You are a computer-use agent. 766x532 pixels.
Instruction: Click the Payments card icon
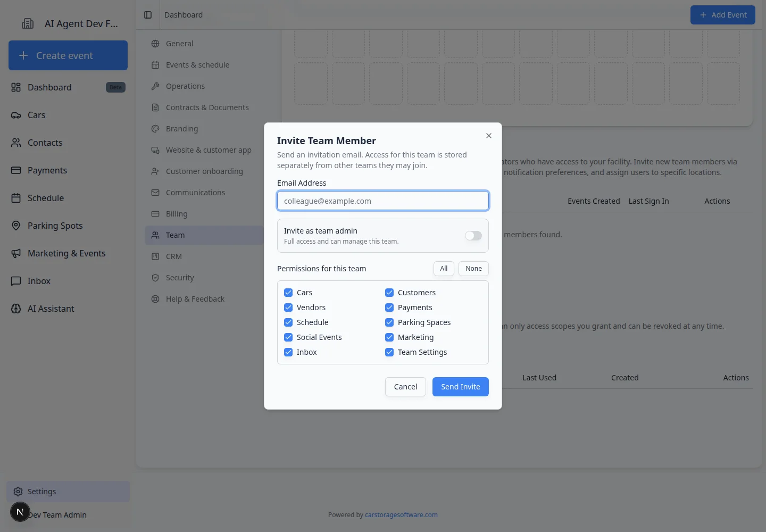16,170
